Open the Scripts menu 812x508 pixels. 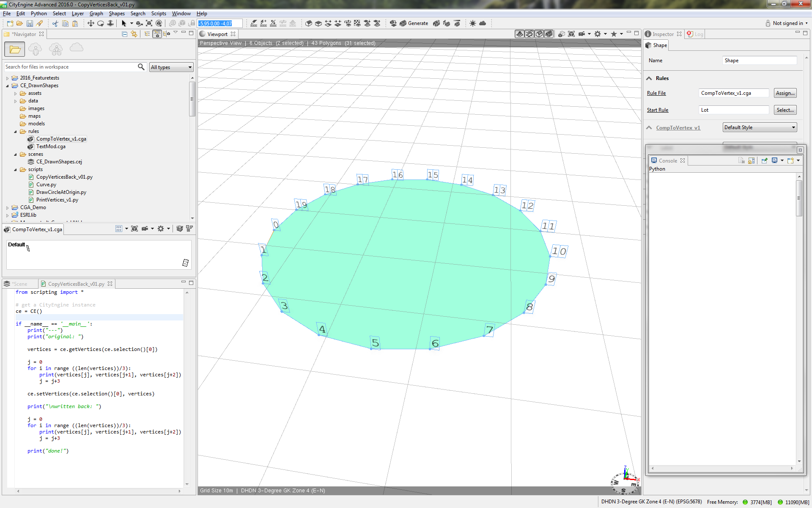coord(159,14)
